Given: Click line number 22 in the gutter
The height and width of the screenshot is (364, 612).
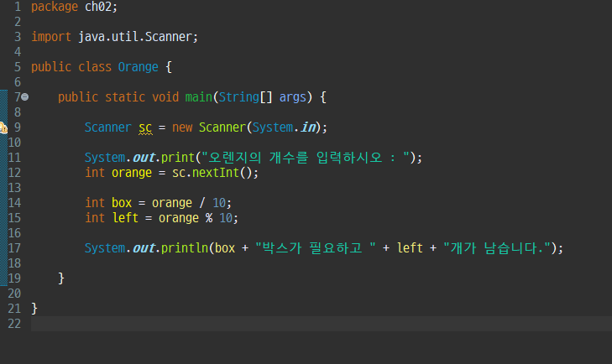Looking at the screenshot, I should pos(14,324).
